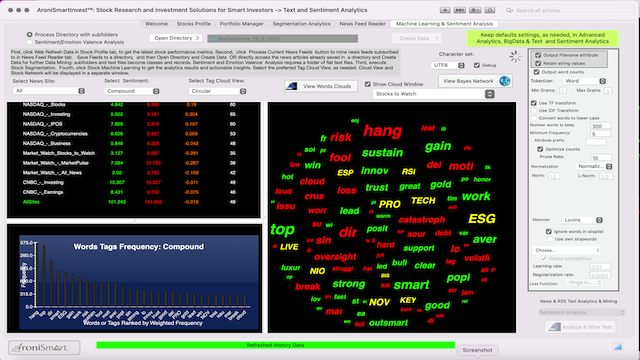Open News Feed Reader tab
The height and width of the screenshot is (360, 640).
[362, 24]
